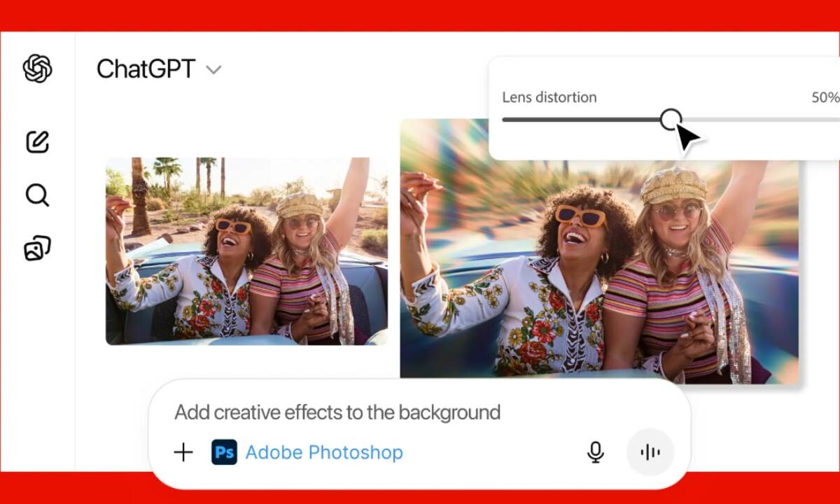The image size is (840, 504).
Task: Click the plus icon to attach a file
Action: tap(183, 452)
